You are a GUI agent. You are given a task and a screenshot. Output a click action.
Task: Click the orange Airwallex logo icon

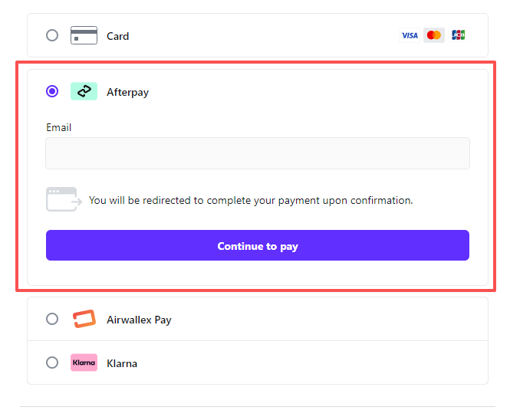pyautogui.click(x=84, y=319)
